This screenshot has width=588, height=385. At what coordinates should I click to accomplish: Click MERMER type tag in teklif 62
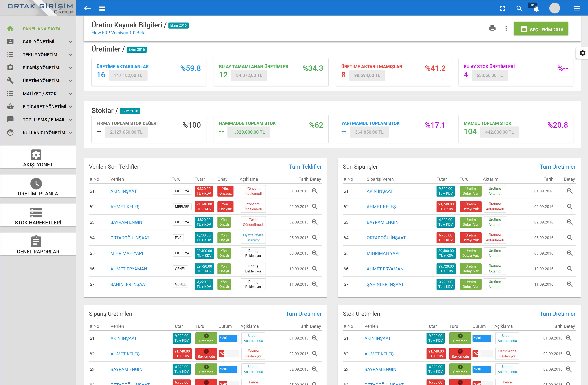[x=182, y=207]
